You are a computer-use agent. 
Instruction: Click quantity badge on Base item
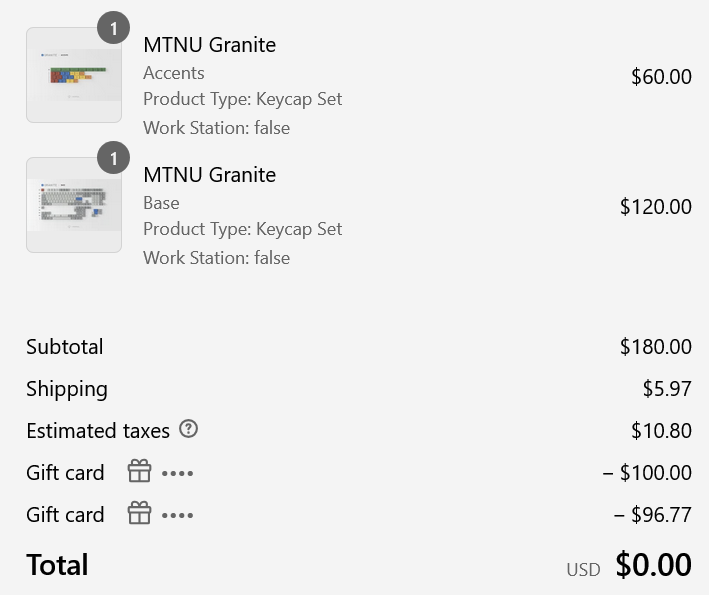pos(113,158)
